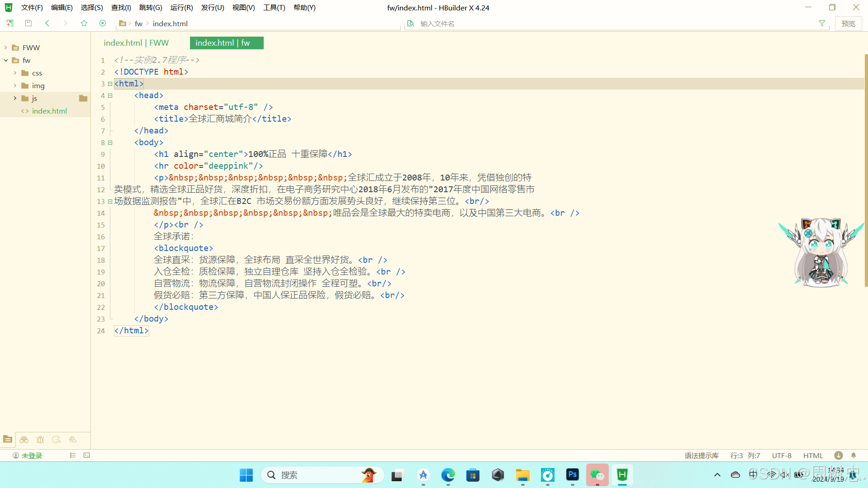Viewport: 868px width, 488px height.
Task: Open the search binoculars panel icon
Action: click(x=24, y=439)
